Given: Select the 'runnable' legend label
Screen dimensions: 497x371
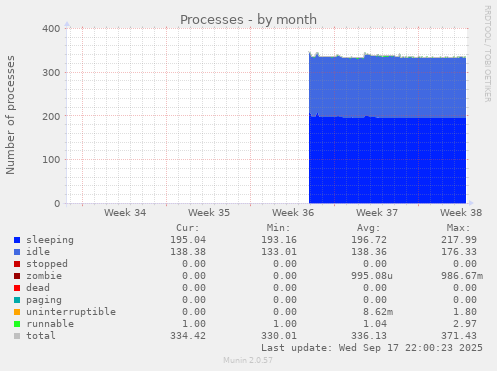Looking at the screenshot, I should [x=50, y=324].
